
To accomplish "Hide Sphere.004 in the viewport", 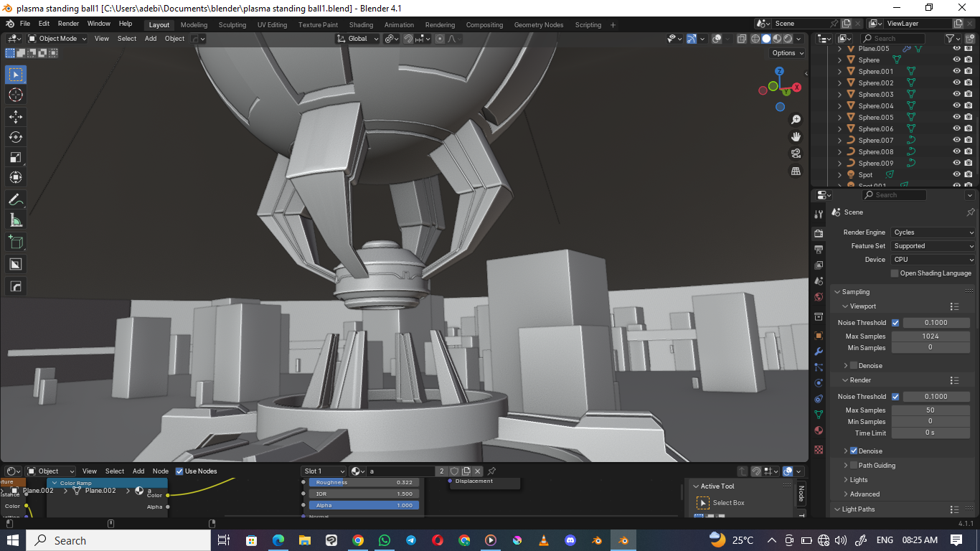I will pyautogui.click(x=956, y=106).
